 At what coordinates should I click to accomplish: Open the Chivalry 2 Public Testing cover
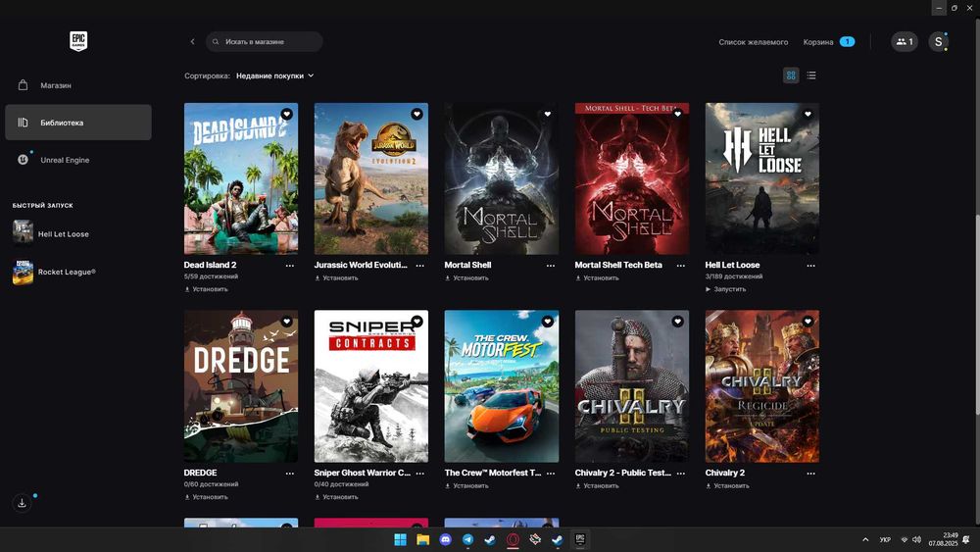pyautogui.click(x=632, y=386)
